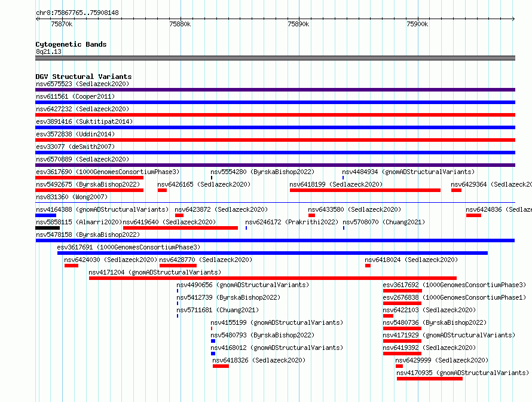Click nsv4484934 (gnomADStructuralVariants) label
Viewport: 532px width, 402px height.
tap(408, 172)
